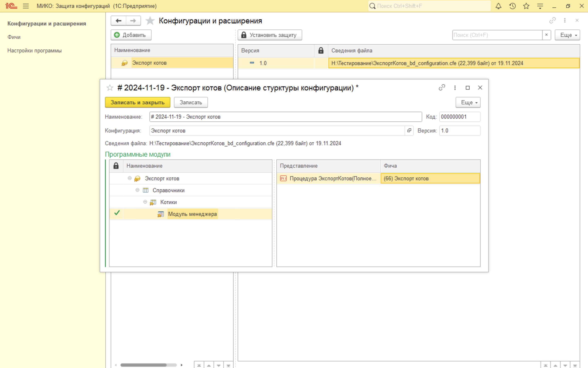This screenshot has height=368, width=588.
Task: Move up one row in left list
Action: 209,365
